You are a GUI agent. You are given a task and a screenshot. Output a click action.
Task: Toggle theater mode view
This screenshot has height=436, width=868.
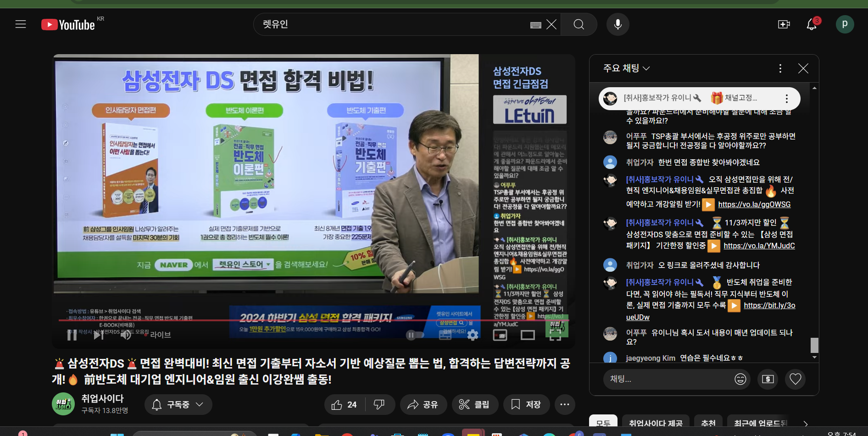pos(528,335)
